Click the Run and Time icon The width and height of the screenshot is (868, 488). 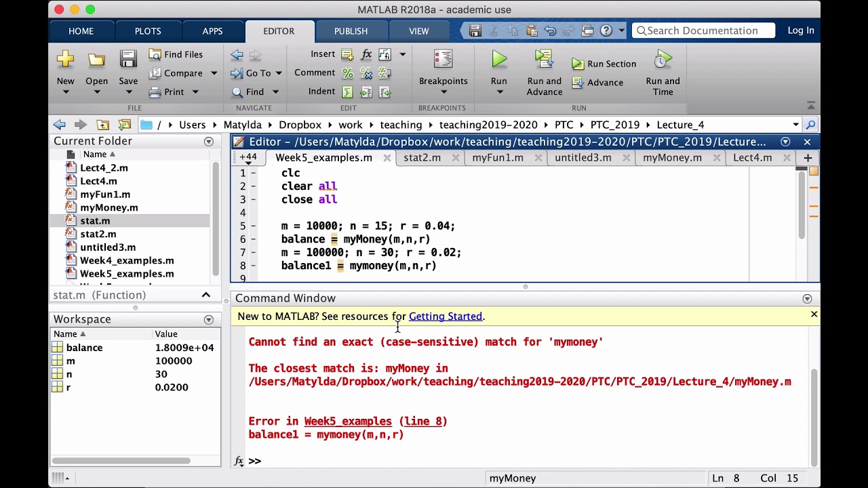663,60
